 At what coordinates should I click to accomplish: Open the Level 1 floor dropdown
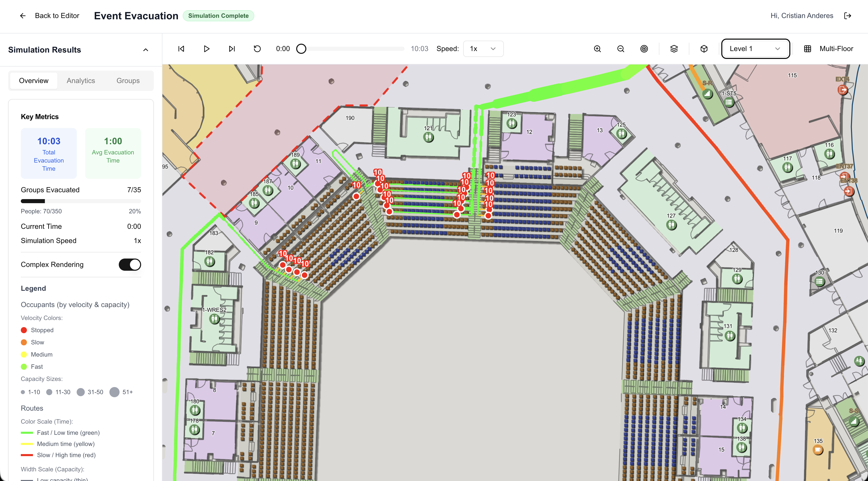(755, 49)
